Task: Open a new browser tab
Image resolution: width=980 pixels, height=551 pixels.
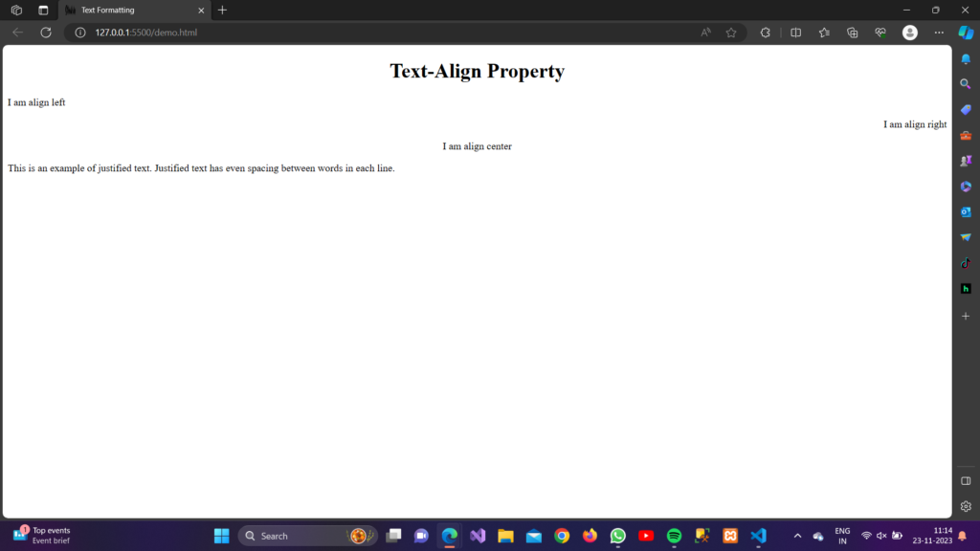Action: (222, 10)
